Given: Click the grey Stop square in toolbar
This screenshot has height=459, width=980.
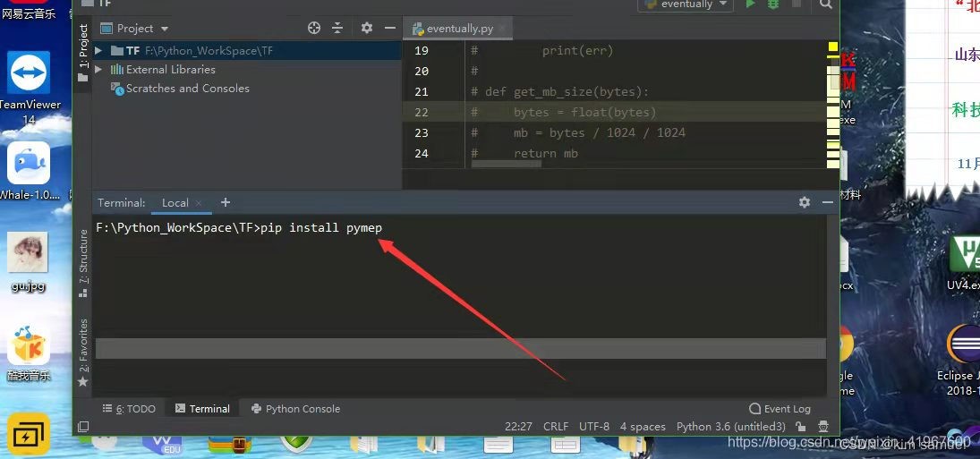Looking at the screenshot, I should pos(797,4).
